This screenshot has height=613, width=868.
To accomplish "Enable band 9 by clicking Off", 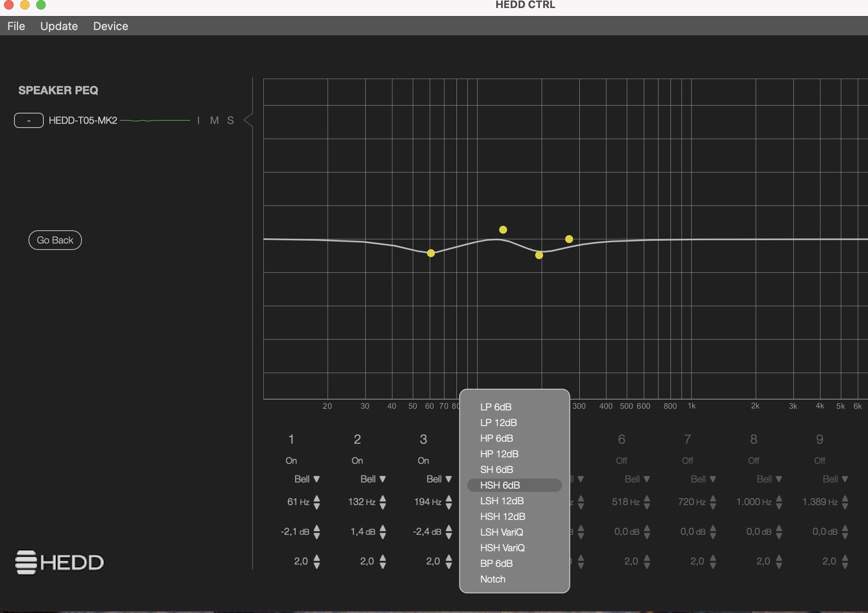I will (x=819, y=461).
